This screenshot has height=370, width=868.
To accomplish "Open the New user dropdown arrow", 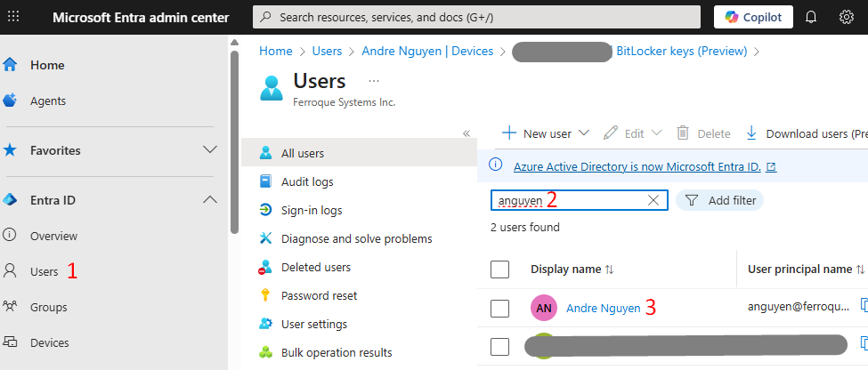I will click(x=583, y=133).
